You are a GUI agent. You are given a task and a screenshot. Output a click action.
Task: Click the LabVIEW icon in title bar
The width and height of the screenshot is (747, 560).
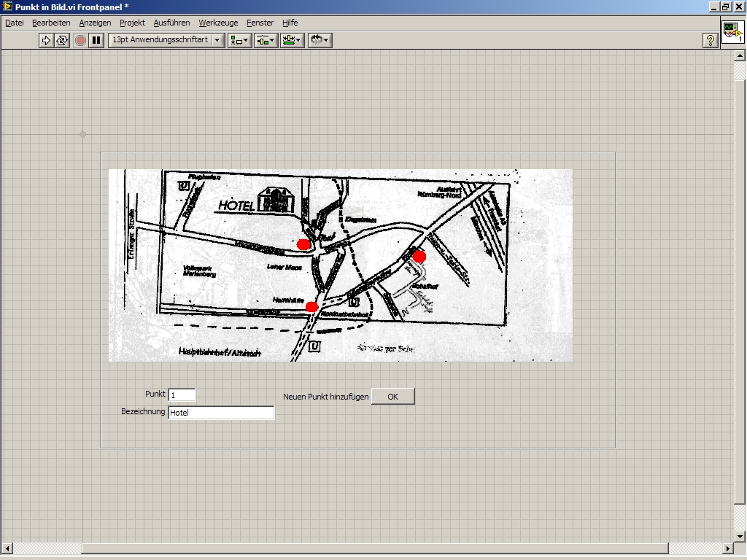[x=7, y=7]
